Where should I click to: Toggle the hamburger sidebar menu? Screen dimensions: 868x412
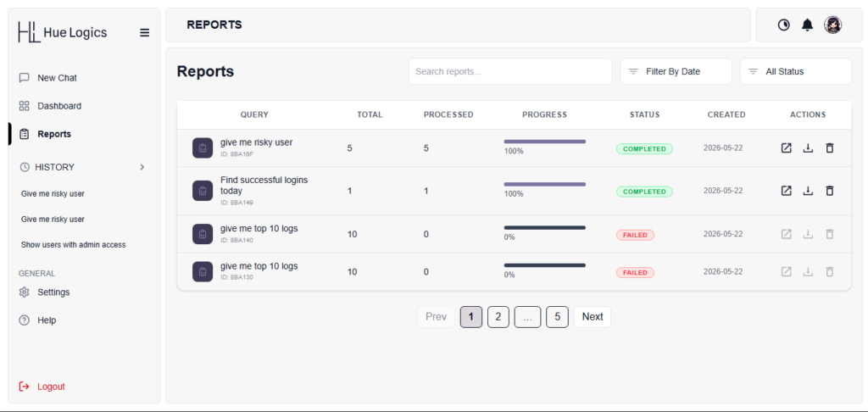tap(144, 33)
